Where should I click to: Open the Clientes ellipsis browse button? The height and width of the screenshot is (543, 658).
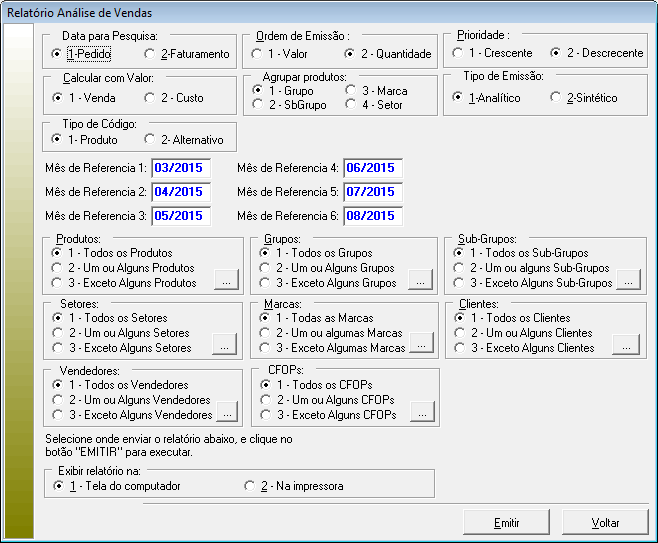(627, 347)
